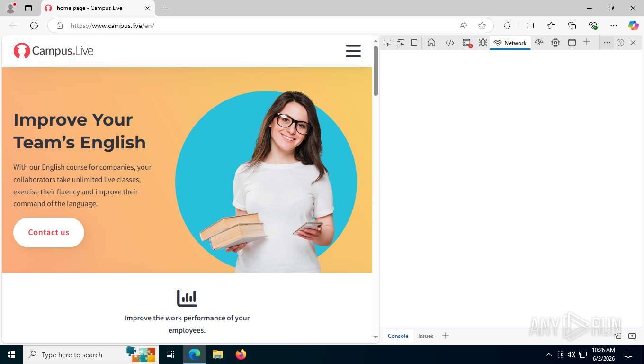This screenshot has height=364, width=644.
Task: Open the browser profile icon
Action: [x=10, y=8]
